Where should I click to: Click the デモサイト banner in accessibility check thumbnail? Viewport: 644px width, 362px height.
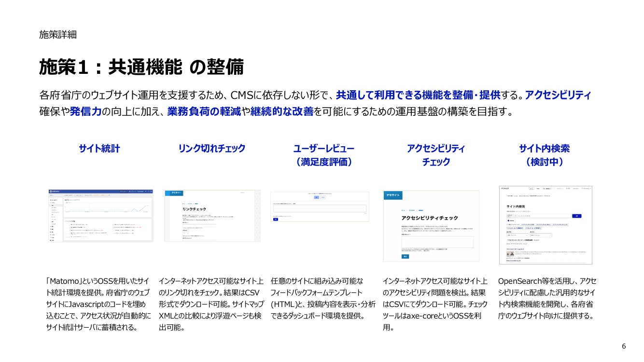392,195
